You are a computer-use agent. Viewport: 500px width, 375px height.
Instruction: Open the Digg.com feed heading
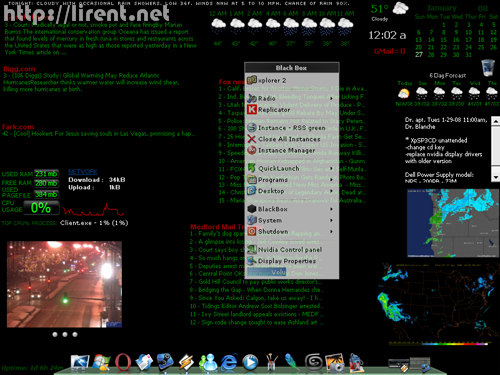tap(19, 69)
